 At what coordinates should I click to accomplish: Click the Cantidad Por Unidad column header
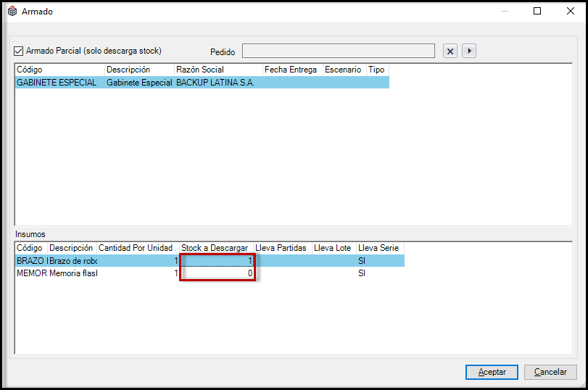click(138, 248)
